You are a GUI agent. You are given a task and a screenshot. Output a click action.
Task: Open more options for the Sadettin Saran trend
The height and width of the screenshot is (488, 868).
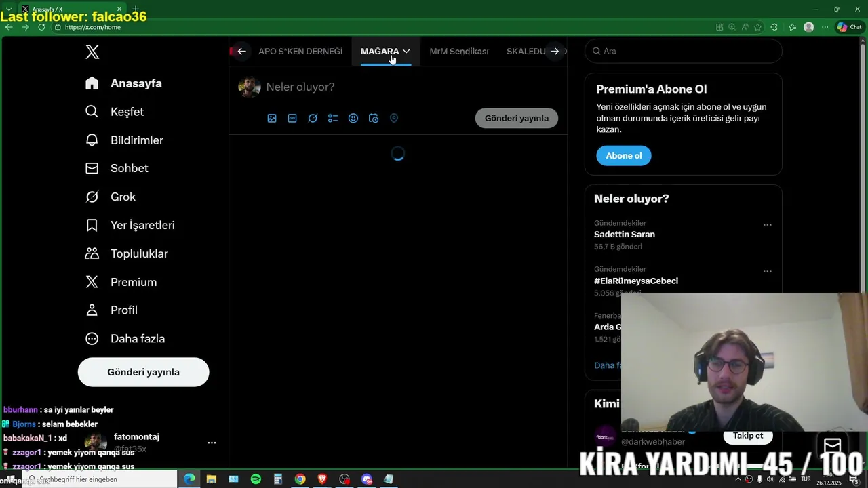click(768, 225)
